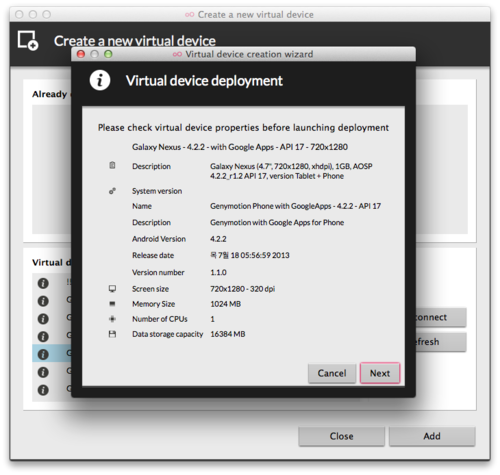The image size is (500, 475).
Task: Click Next in the deployment wizard
Action: click(x=380, y=373)
